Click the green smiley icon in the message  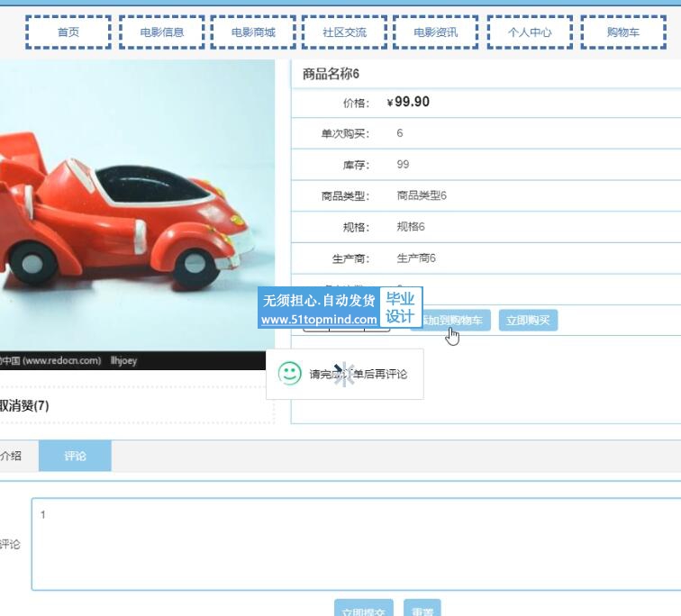pos(290,374)
